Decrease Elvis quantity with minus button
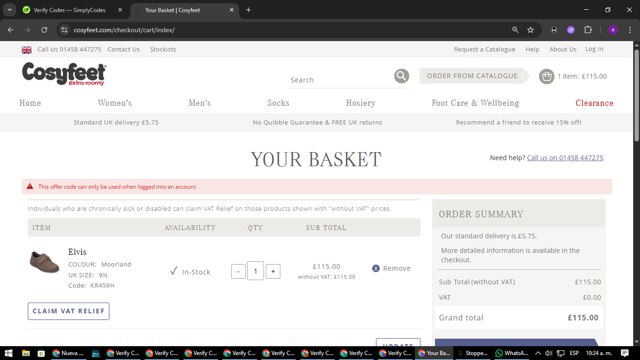This screenshot has width=640, height=360. 238,271
